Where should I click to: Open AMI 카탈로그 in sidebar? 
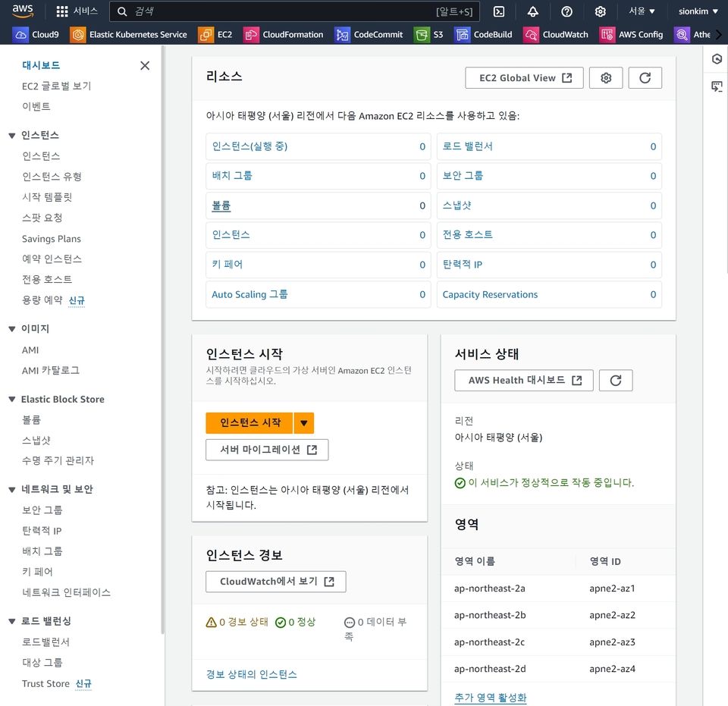point(50,370)
